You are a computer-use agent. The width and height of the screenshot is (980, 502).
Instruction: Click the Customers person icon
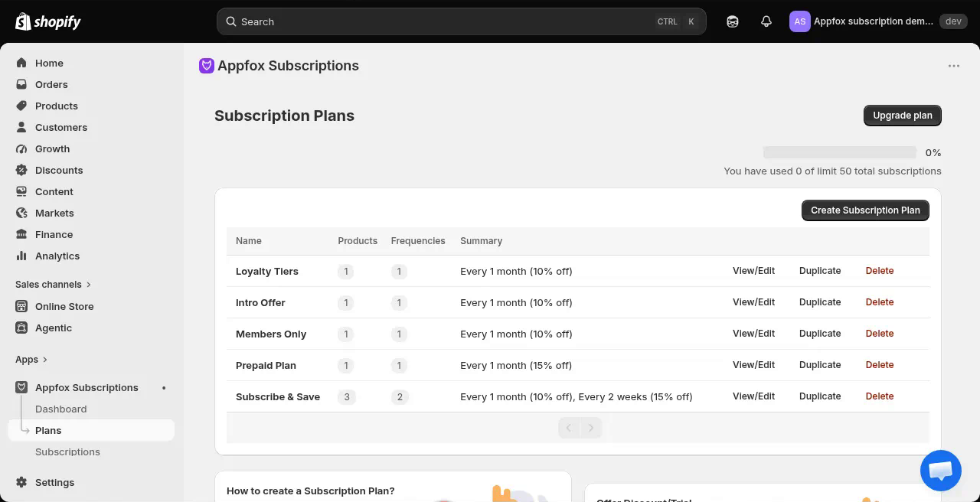pyautogui.click(x=21, y=127)
